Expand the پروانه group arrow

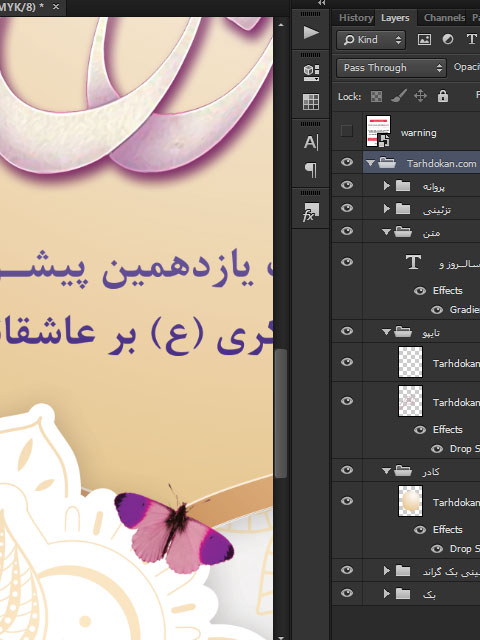[387, 186]
